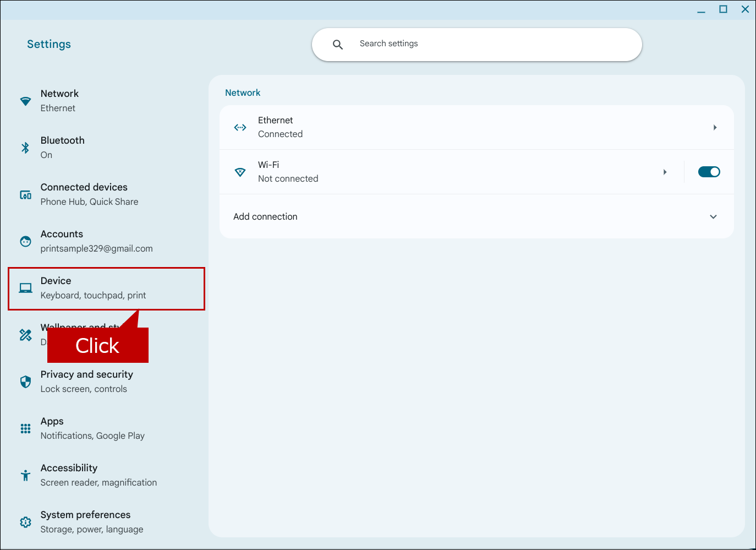Image resolution: width=756 pixels, height=550 pixels.
Task: Open Accessibility section in sidebar
Action: coord(107,475)
